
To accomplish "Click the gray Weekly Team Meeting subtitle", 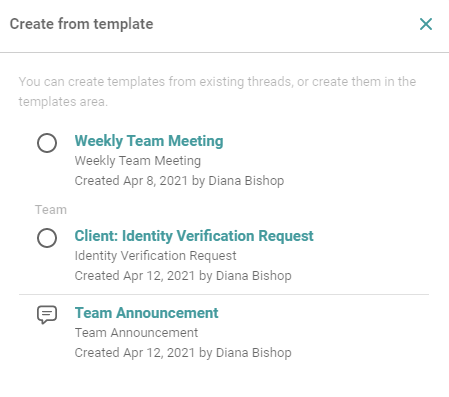I will 138,161.
